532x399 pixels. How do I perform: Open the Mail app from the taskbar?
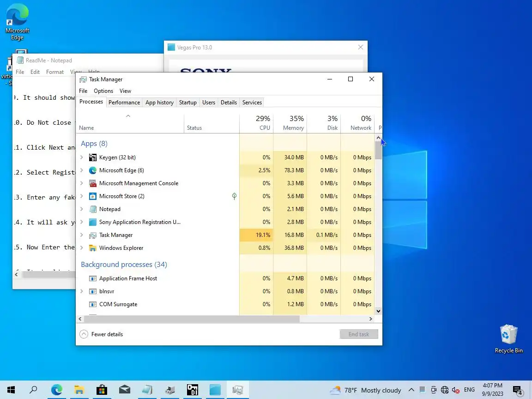(125, 390)
